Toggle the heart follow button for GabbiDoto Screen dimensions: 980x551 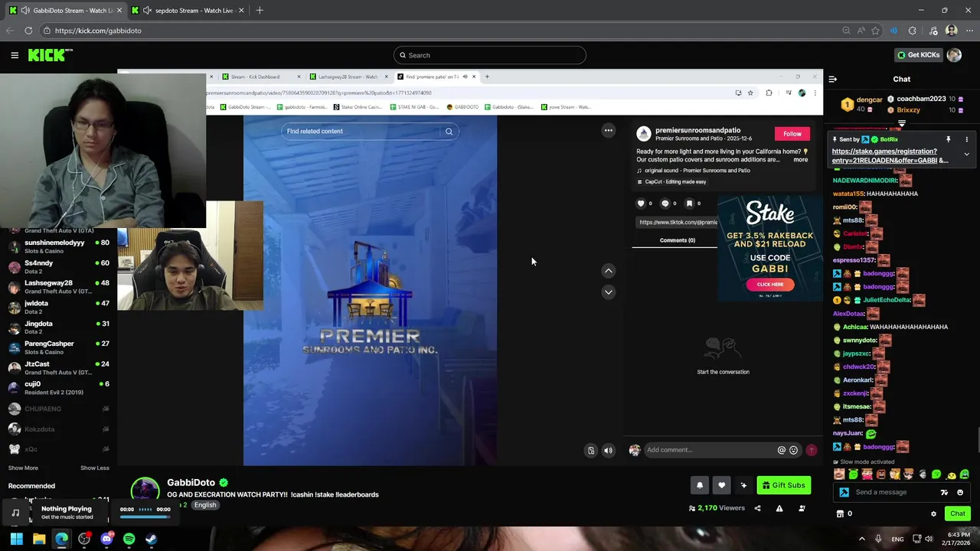(721, 485)
